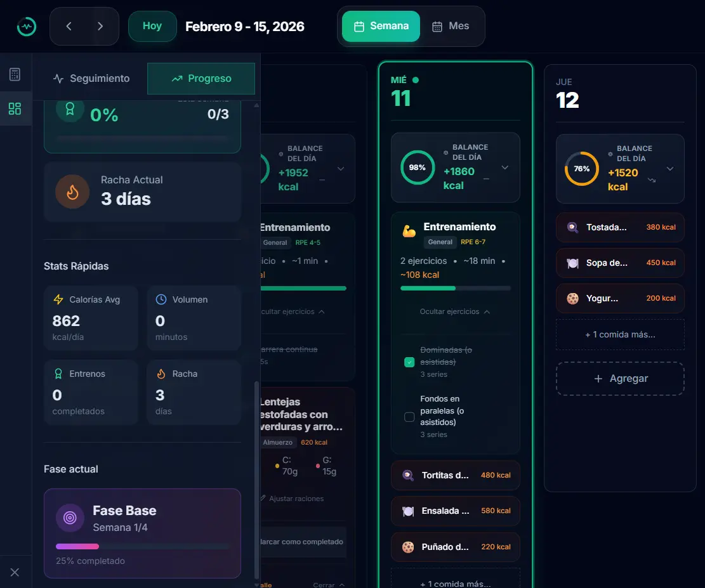Go to previous week arrow
Viewport: 705px width, 588px height.
[69, 26]
